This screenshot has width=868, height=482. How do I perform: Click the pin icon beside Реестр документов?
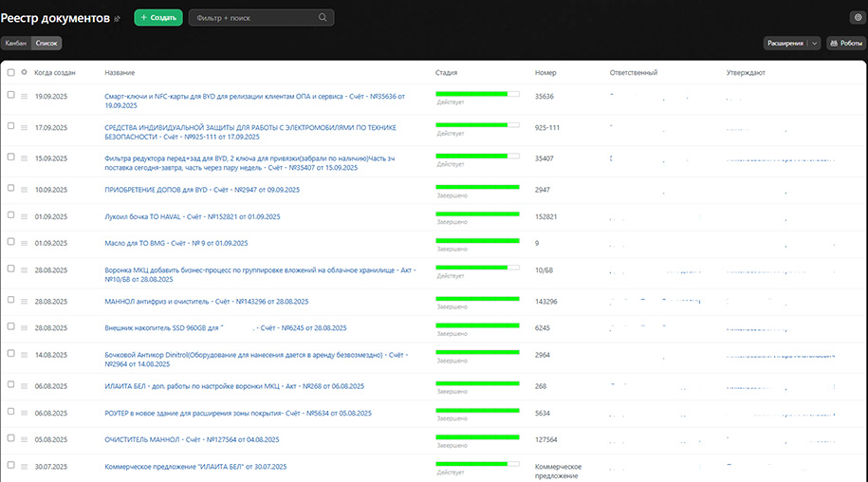click(x=118, y=18)
